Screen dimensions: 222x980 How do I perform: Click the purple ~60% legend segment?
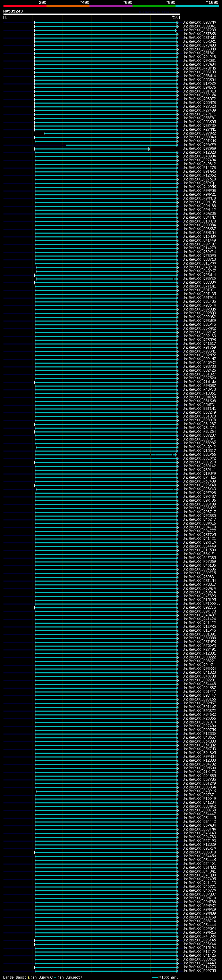click(x=111, y=6)
